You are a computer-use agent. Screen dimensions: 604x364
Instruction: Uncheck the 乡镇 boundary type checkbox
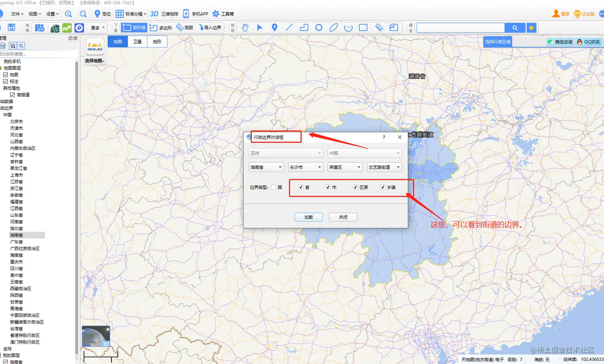tap(383, 187)
